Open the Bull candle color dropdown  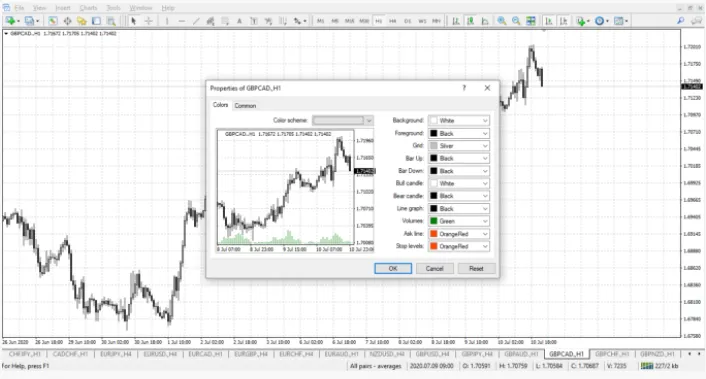tap(459, 183)
